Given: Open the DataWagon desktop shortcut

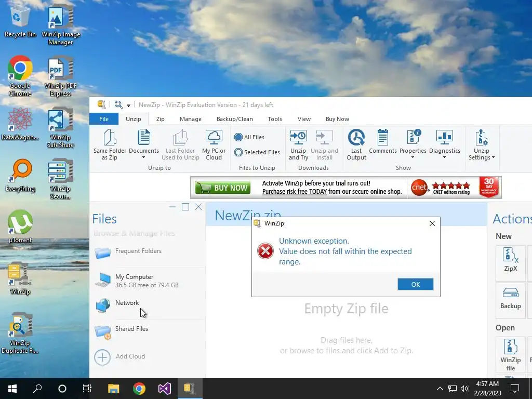Looking at the screenshot, I should (20, 124).
